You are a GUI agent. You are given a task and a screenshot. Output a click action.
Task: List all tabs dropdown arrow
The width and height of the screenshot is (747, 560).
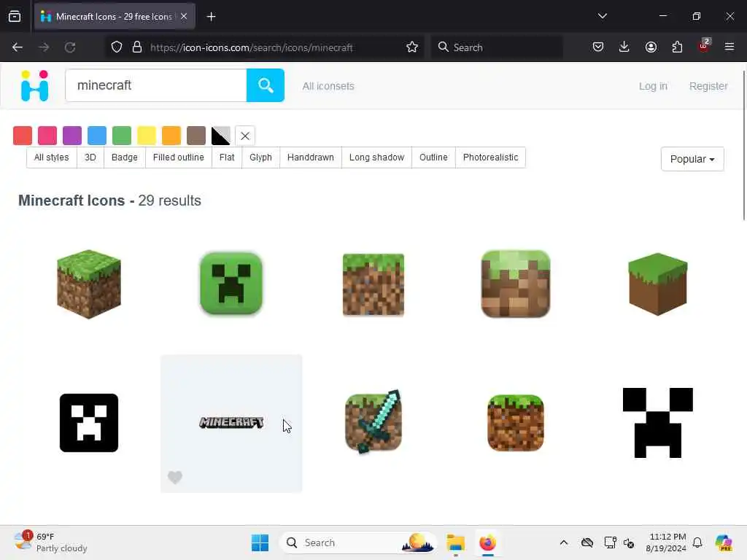click(602, 16)
